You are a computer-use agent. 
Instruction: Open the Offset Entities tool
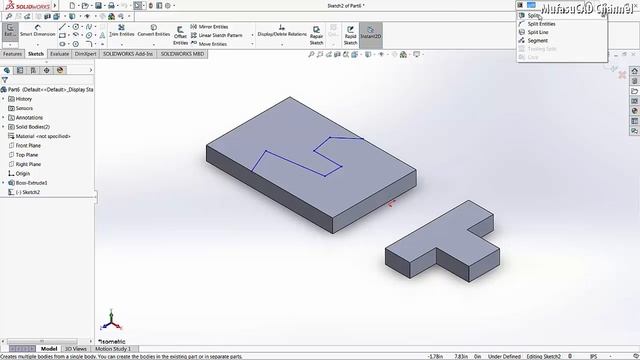click(x=180, y=36)
